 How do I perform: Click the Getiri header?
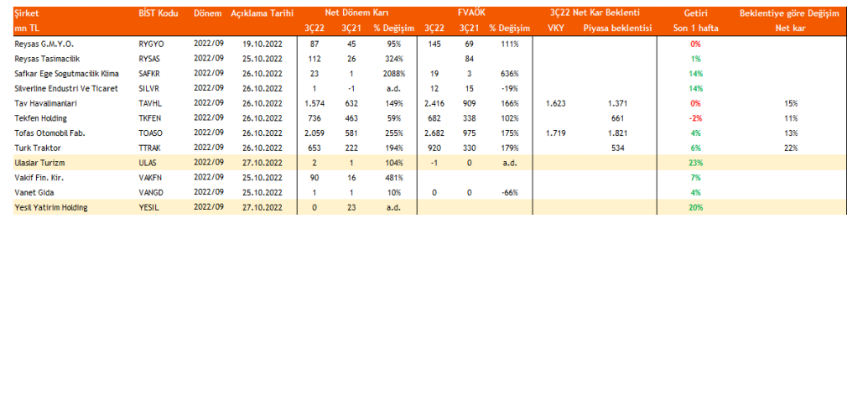696,14
